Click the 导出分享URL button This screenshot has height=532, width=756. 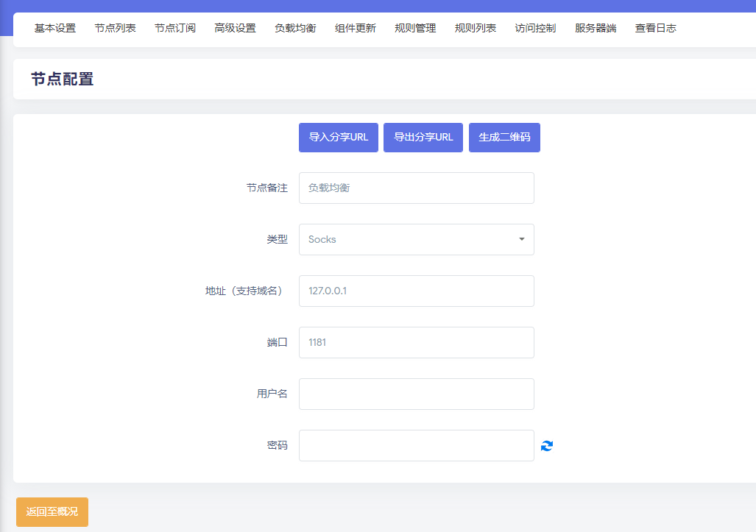[423, 138]
